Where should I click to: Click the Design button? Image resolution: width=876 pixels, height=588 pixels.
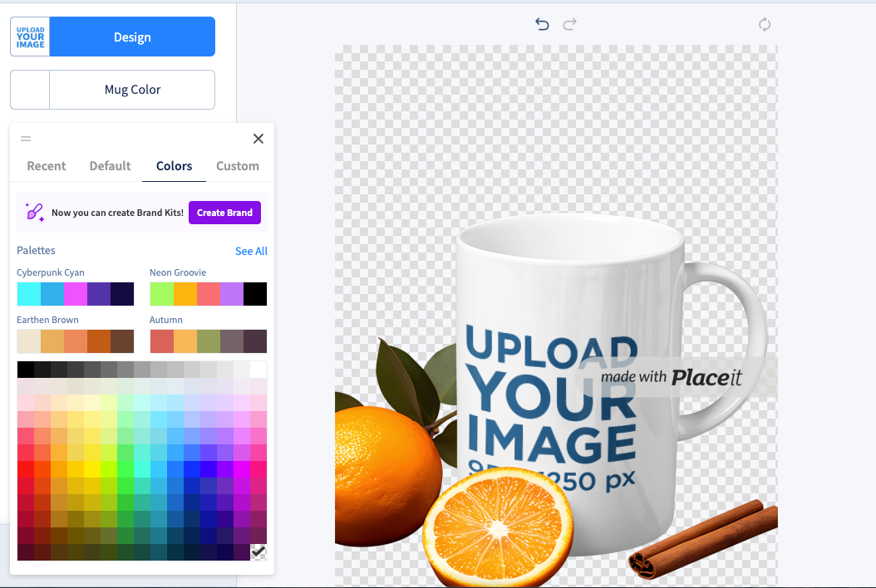coord(132,37)
